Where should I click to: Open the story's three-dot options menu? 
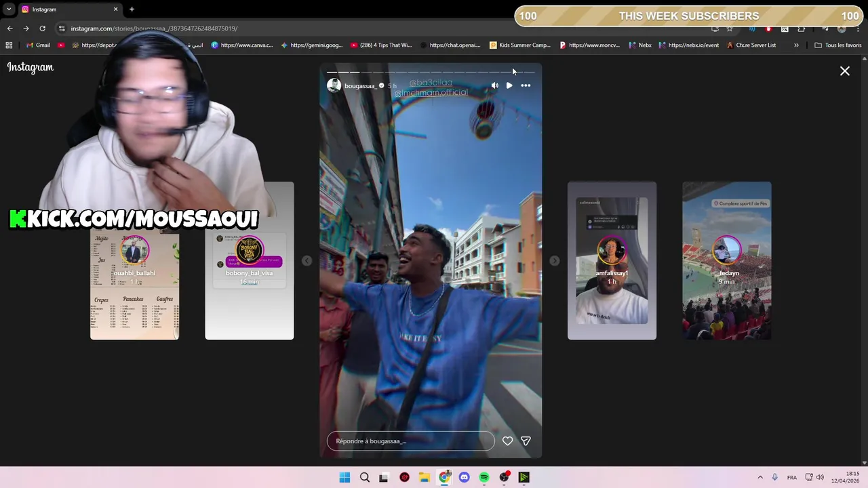coord(526,85)
